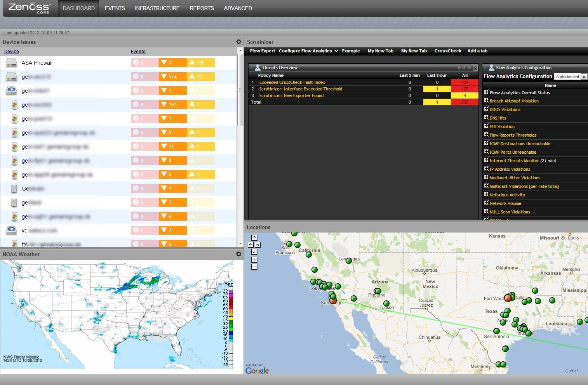Open Configure Flow Analytics dropdown menu
Viewport: 588px width, 385px height.
tap(308, 51)
